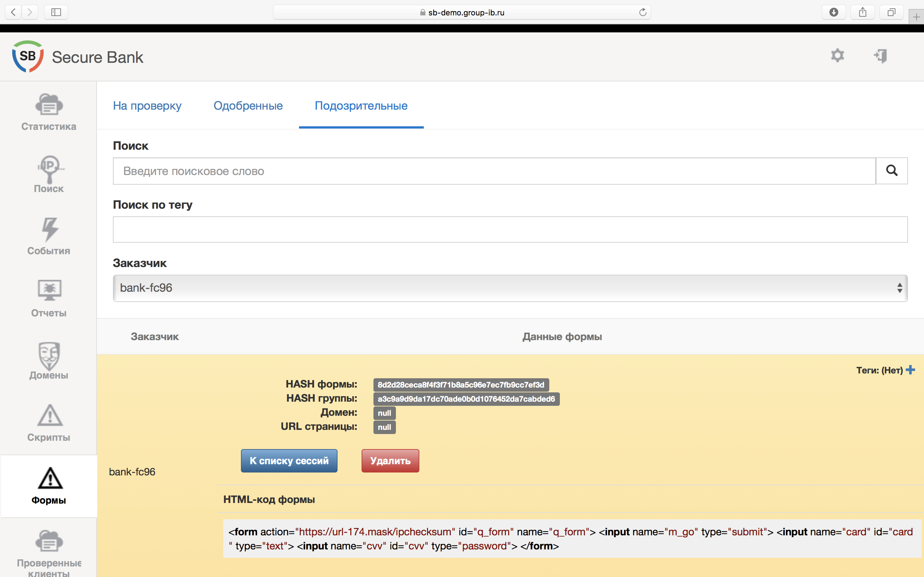This screenshot has width=924, height=577.
Task: Switch to the На проверку tab
Action: 147,106
